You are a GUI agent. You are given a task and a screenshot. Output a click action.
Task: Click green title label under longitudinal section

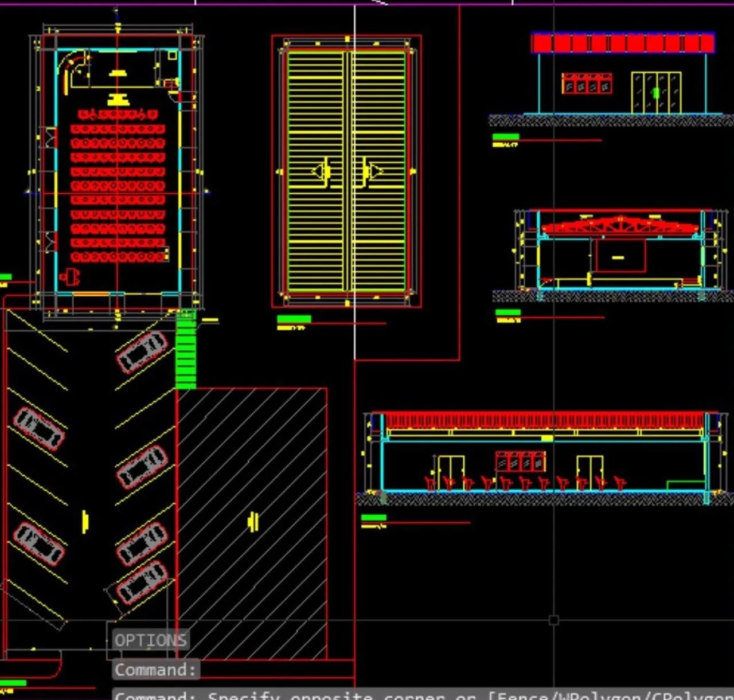click(x=374, y=518)
